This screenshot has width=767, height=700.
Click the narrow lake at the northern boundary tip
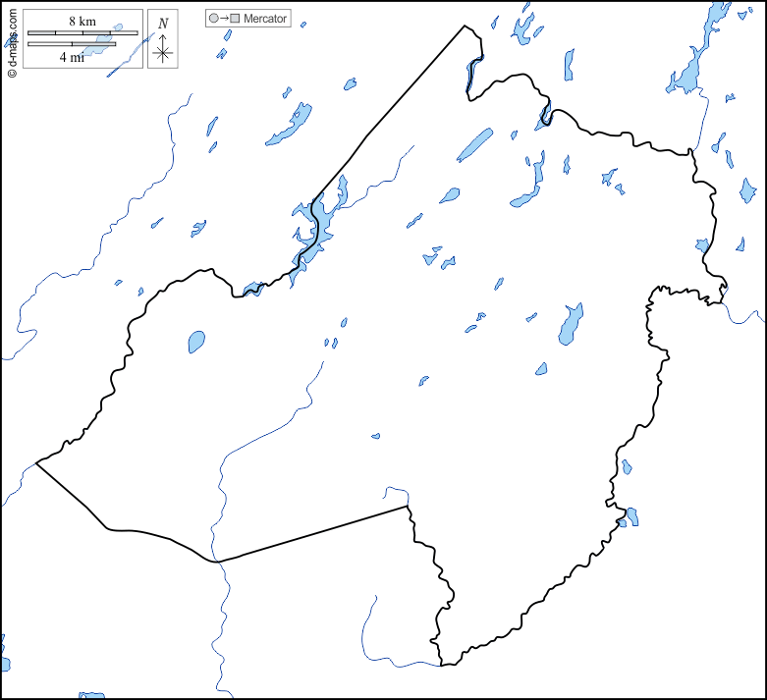[474, 73]
